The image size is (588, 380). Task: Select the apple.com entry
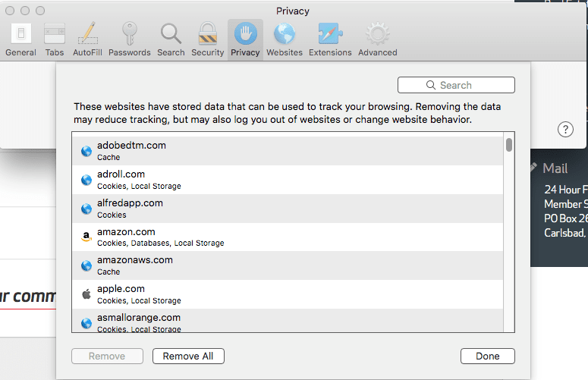tap(288, 294)
